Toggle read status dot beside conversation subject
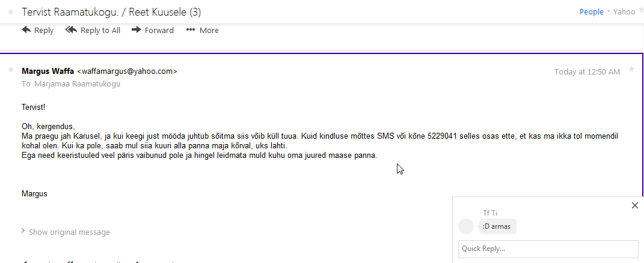Viewport: 644px width, 263px height. (x=11, y=12)
